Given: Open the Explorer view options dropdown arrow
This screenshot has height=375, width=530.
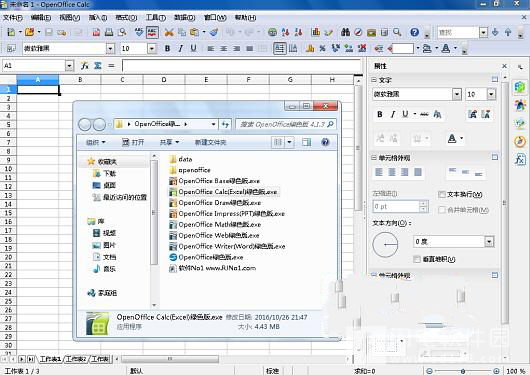Looking at the screenshot, I should pyautogui.click(x=289, y=142).
